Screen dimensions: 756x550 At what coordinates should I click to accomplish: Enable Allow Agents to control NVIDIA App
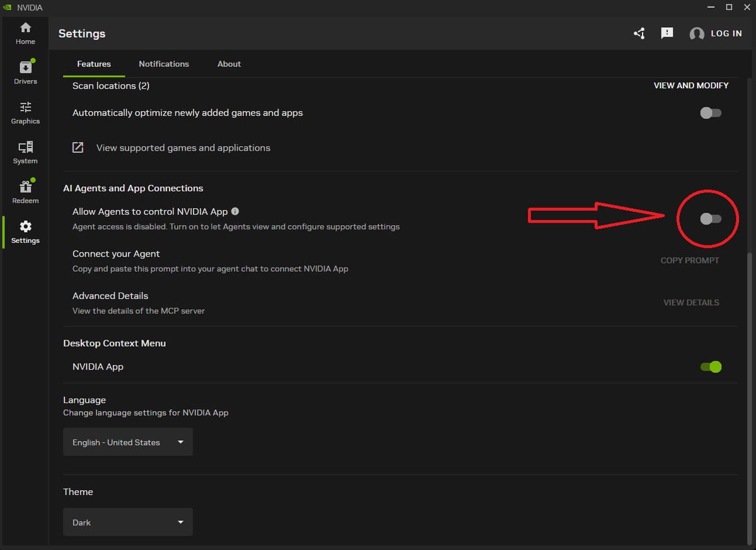[711, 219]
